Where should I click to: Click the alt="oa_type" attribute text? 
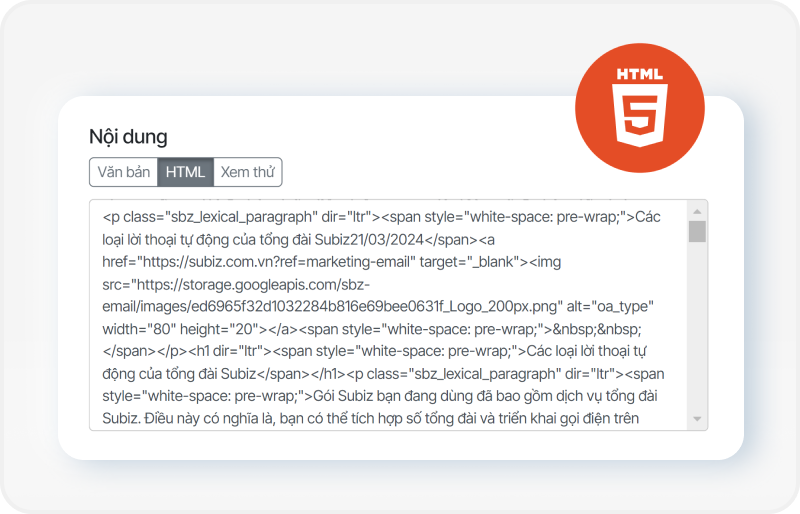pos(619,306)
